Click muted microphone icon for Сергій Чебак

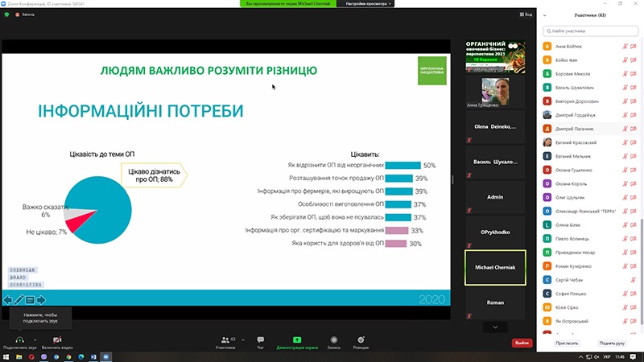point(634,280)
